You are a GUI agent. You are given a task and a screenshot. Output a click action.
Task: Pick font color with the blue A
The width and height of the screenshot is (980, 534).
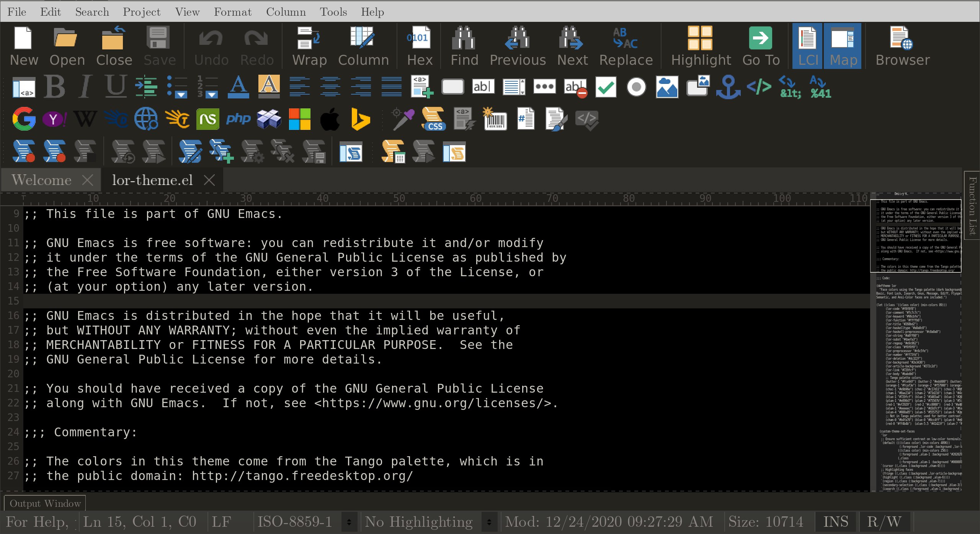pyautogui.click(x=238, y=87)
